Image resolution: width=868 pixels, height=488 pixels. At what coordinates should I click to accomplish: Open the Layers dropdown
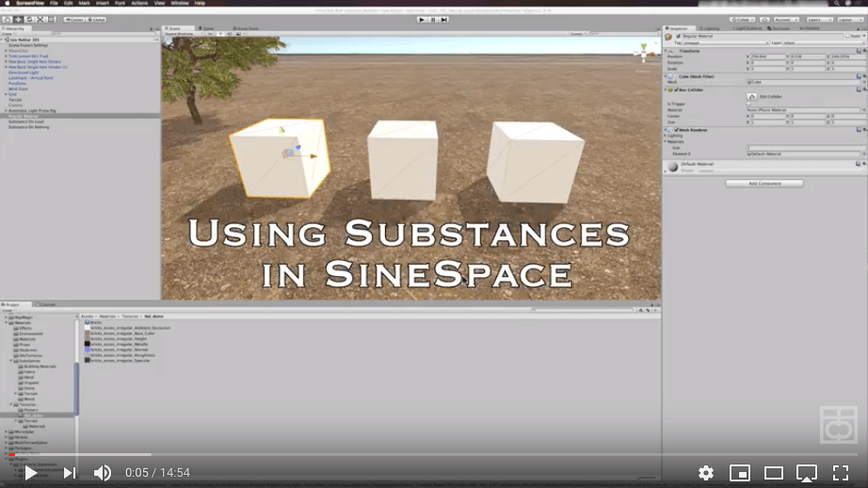point(819,20)
